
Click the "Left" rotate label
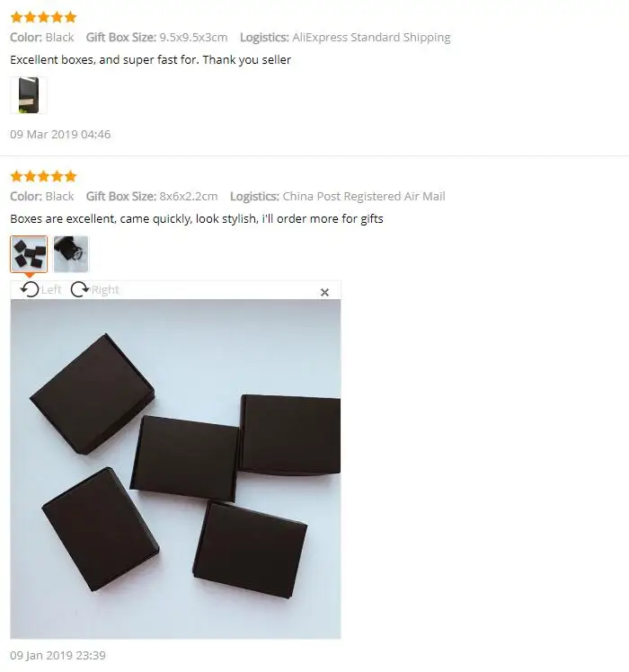click(x=51, y=289)
